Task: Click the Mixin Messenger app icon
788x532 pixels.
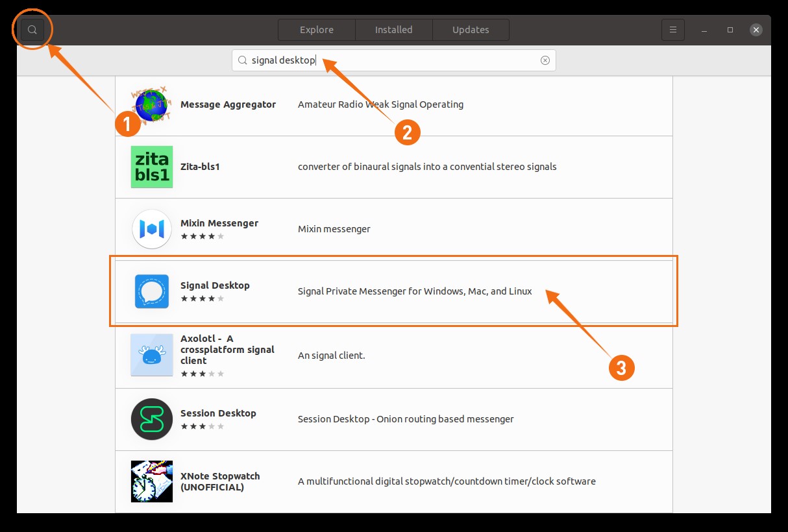Action: (152, 229)
